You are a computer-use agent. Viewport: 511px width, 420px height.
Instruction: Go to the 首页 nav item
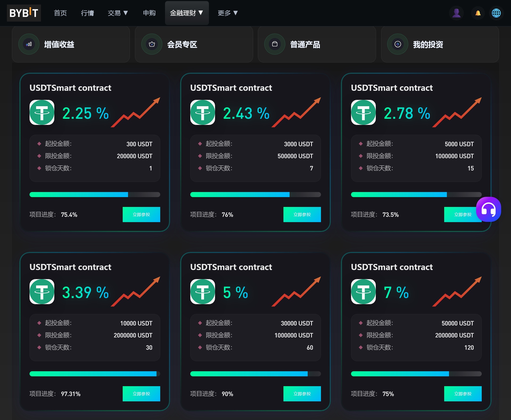[60, 13]
